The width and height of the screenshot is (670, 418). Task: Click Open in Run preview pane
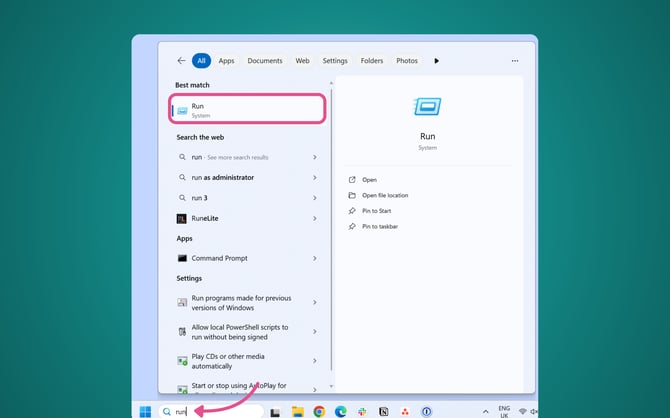369,180
